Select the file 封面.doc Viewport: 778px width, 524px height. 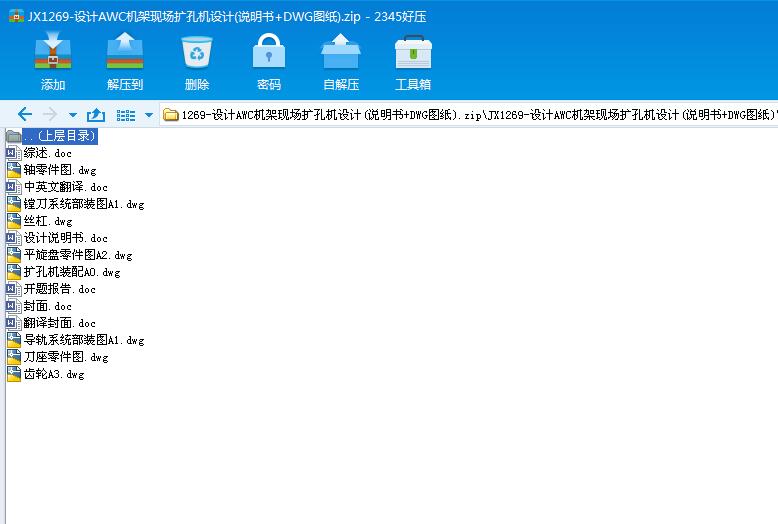[48, 306]
